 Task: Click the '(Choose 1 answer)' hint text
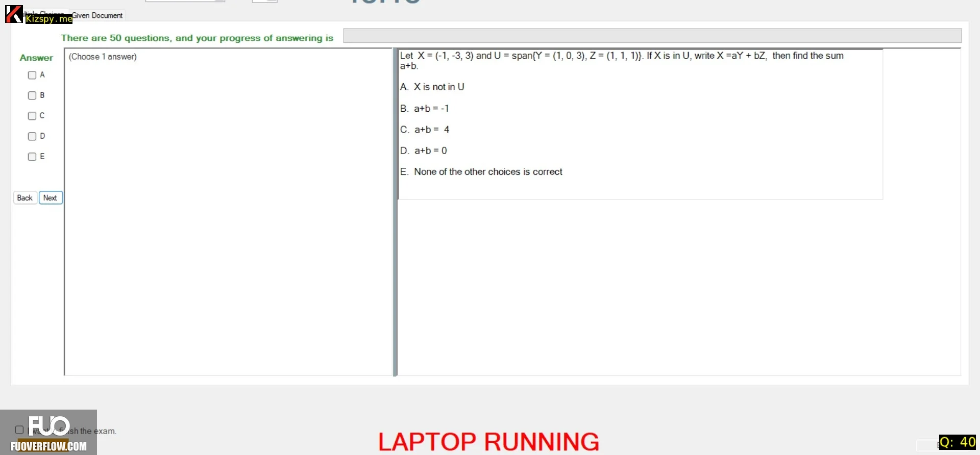click(103, 57)
